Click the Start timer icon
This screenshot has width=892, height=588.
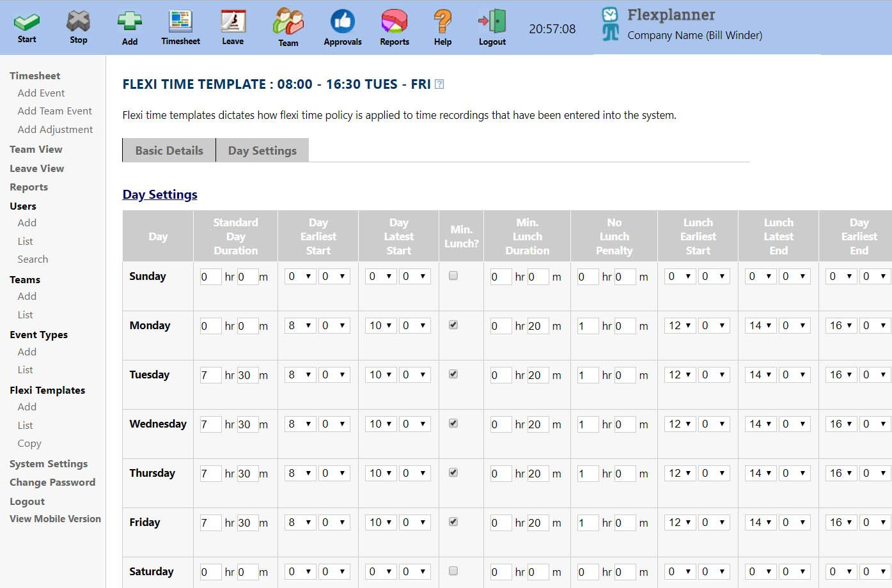(x=27, y=22)
